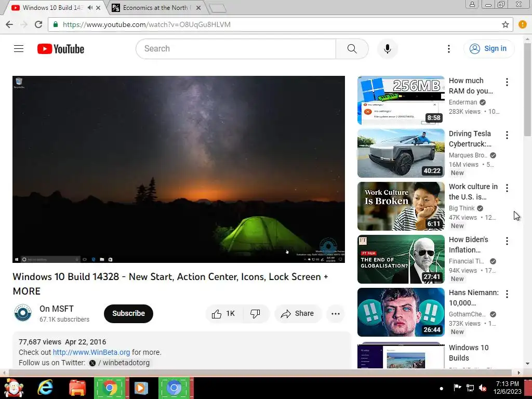Screen dimensions: 532x399
Task: Bookmark this page with star icon
Action: click(x=505, y=24)
